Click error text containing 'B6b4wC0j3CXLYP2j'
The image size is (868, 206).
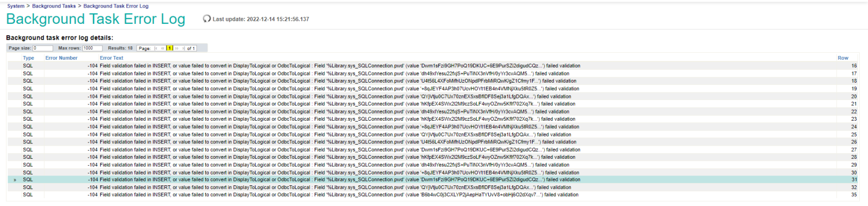[x=339, y=195]
